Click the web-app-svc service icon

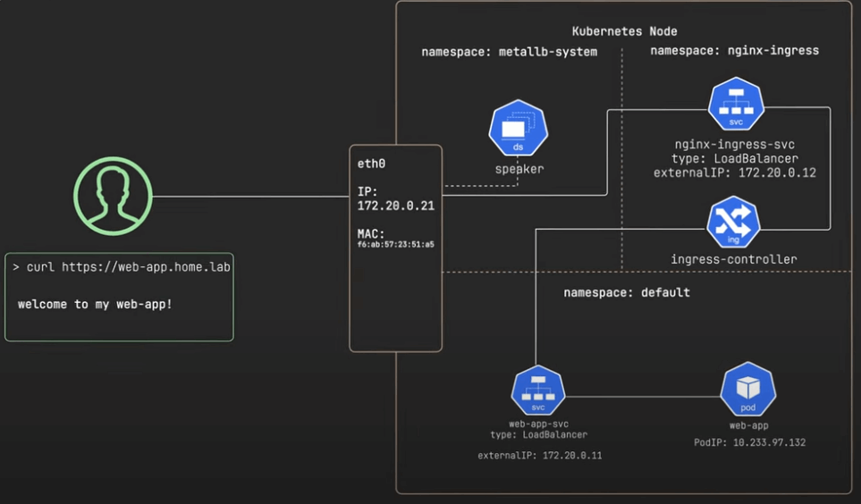(537, 391)
